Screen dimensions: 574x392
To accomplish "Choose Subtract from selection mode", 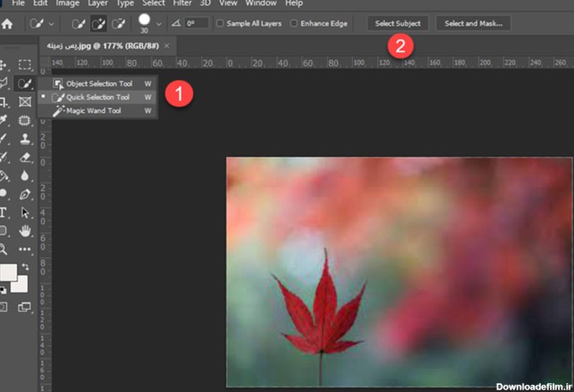I will pyautogui.click(x=118, y=24).
